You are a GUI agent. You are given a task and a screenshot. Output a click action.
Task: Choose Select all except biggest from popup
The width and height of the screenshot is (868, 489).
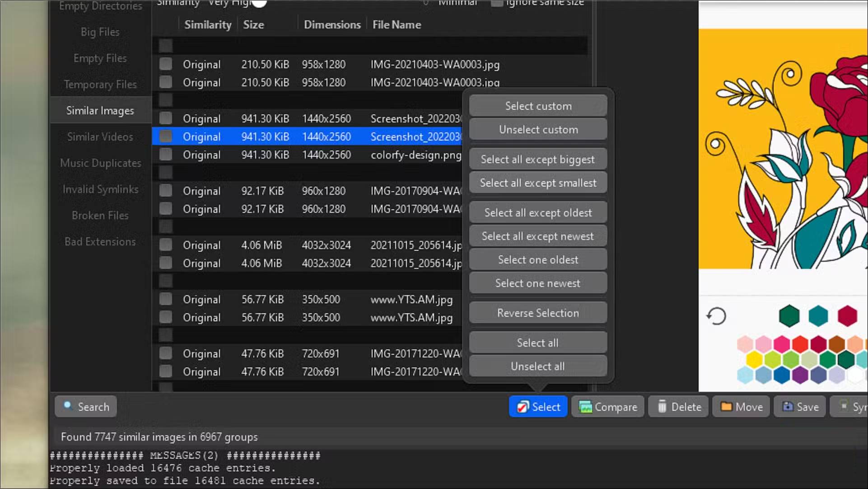point(537,159)
